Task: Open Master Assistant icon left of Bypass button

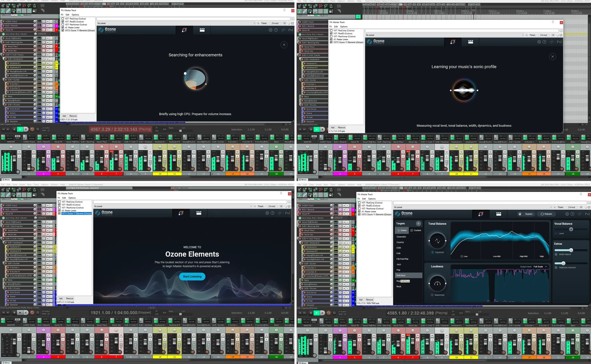Action: click(481, 214)
